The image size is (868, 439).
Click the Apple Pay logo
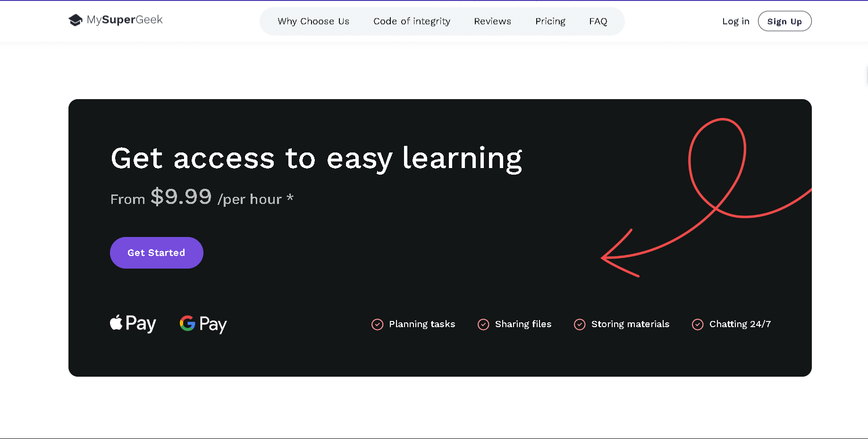(x=133, y=324)
